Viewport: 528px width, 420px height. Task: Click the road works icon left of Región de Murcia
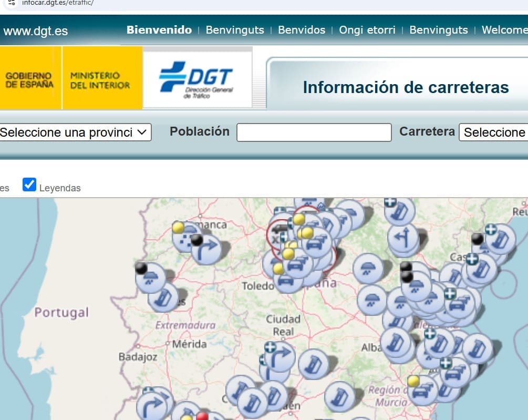click(x=339, y=396)
